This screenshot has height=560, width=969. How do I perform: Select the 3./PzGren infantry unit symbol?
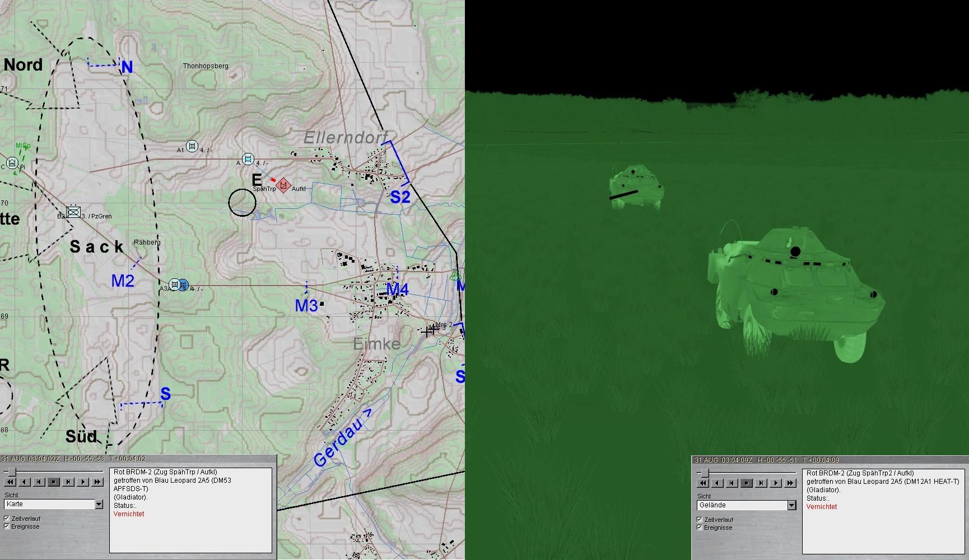(73, 212)
